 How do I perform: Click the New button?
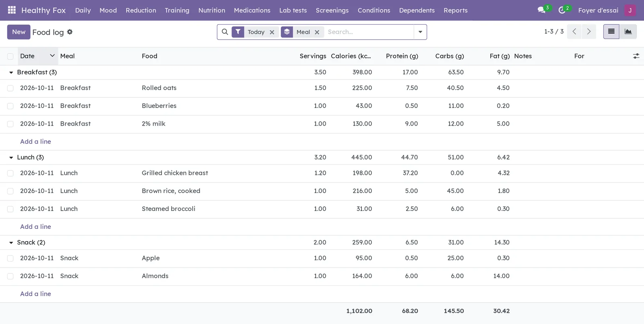tap(19, 32)
